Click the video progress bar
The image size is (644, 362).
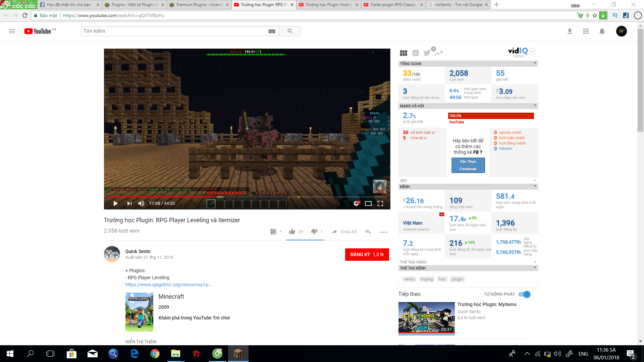268,197
